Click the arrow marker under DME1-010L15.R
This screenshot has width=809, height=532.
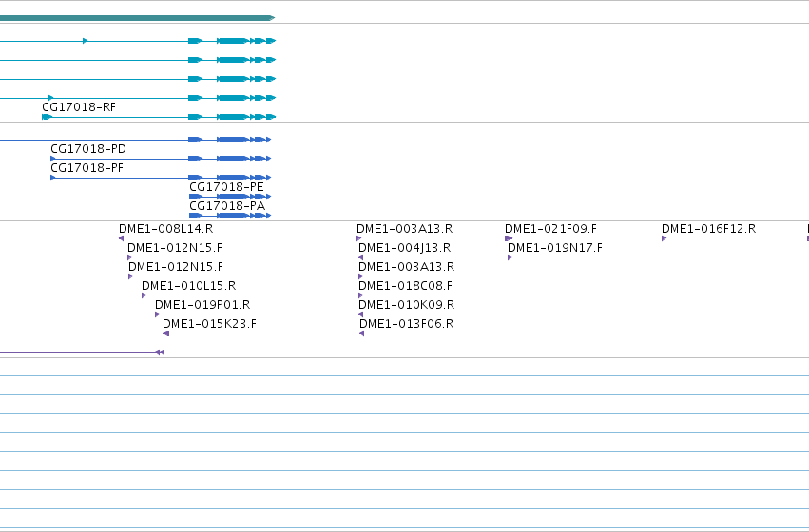[x=144, y=295]
